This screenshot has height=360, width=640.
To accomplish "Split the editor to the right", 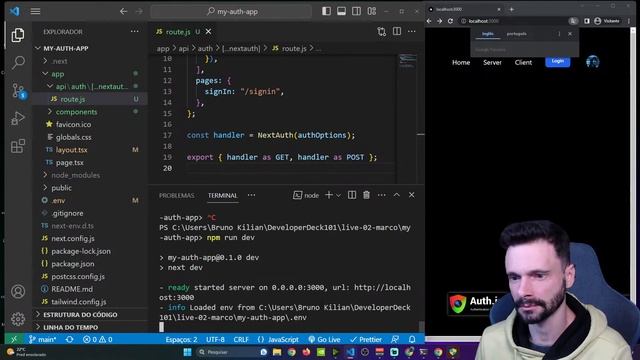I will 397,31.
